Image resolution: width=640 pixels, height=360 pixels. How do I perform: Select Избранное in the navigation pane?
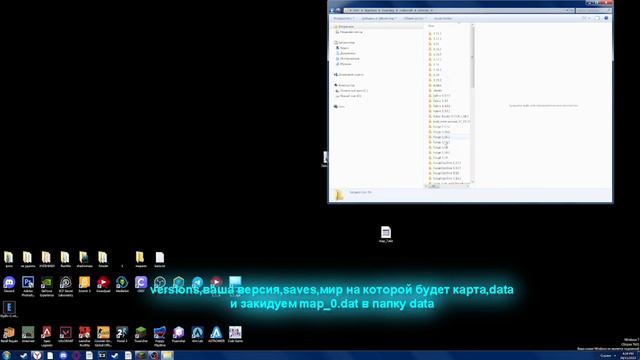click(344, 27)
